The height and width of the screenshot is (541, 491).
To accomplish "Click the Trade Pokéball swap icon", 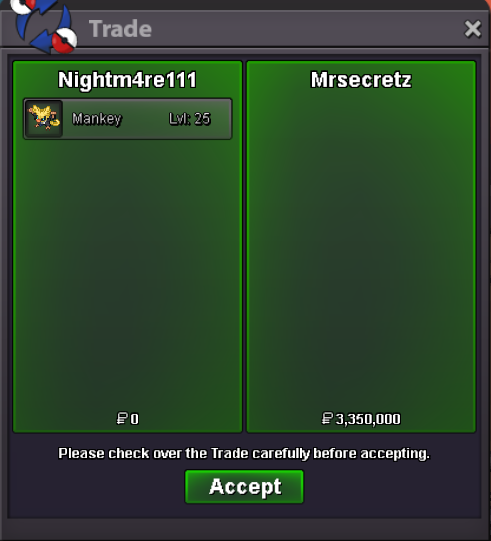I will coord(44,27).
